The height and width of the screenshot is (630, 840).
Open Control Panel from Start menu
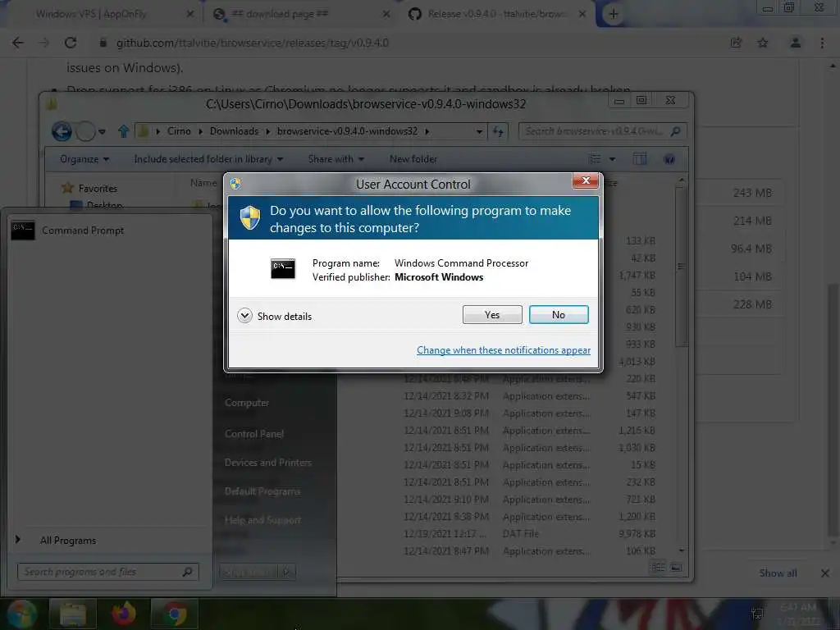tap(254, 433)
